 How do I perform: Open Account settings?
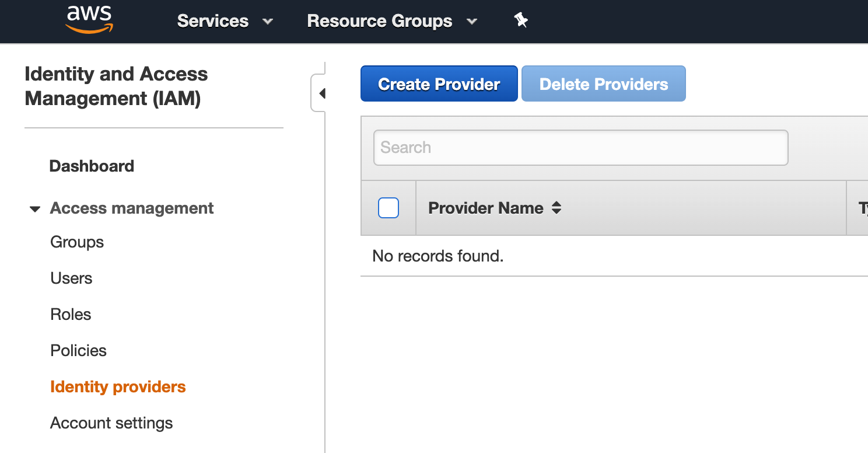tap(111, 423)
